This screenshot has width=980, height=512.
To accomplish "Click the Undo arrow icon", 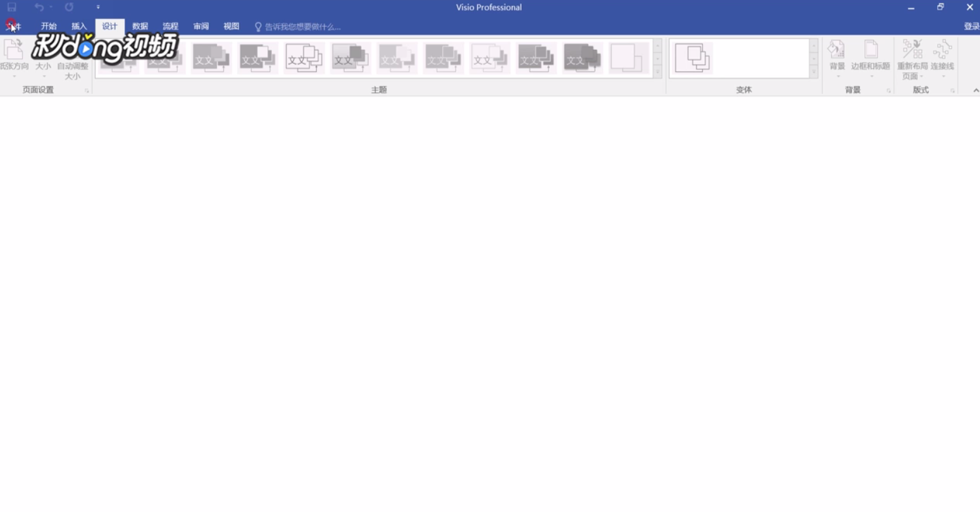I will pyautogui.click(x=39, y=7).
